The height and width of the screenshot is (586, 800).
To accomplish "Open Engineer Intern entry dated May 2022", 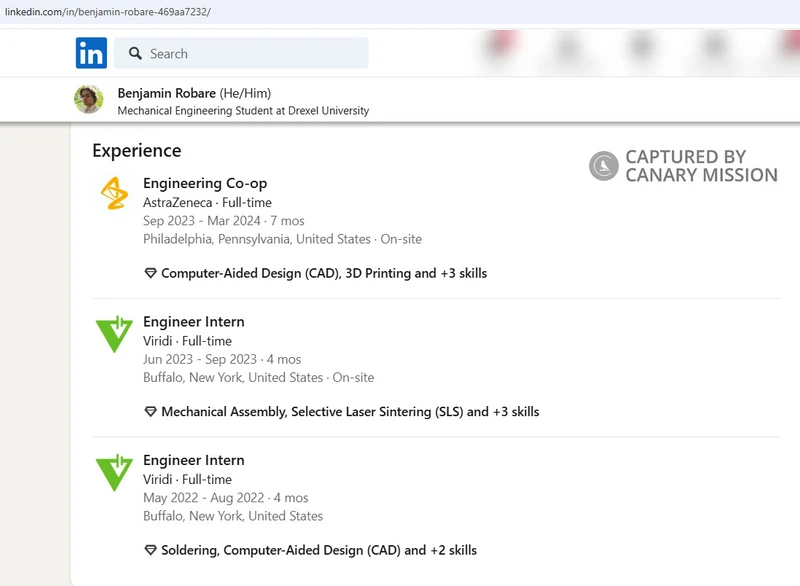I will coord(194,461).
